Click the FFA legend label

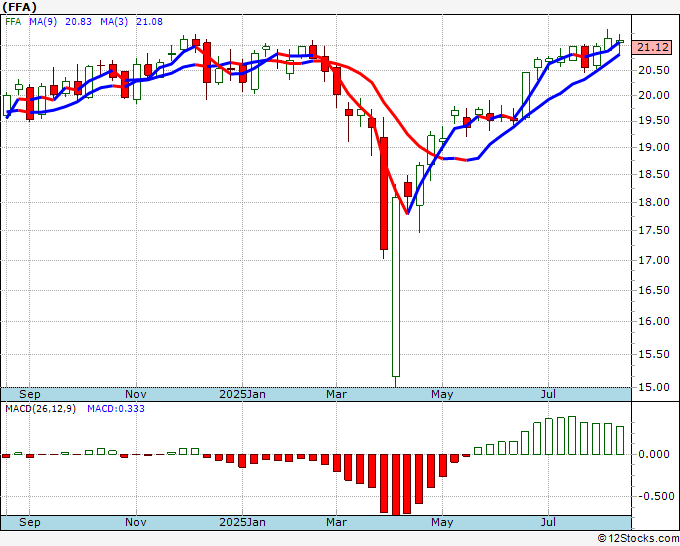click(13, 22)
